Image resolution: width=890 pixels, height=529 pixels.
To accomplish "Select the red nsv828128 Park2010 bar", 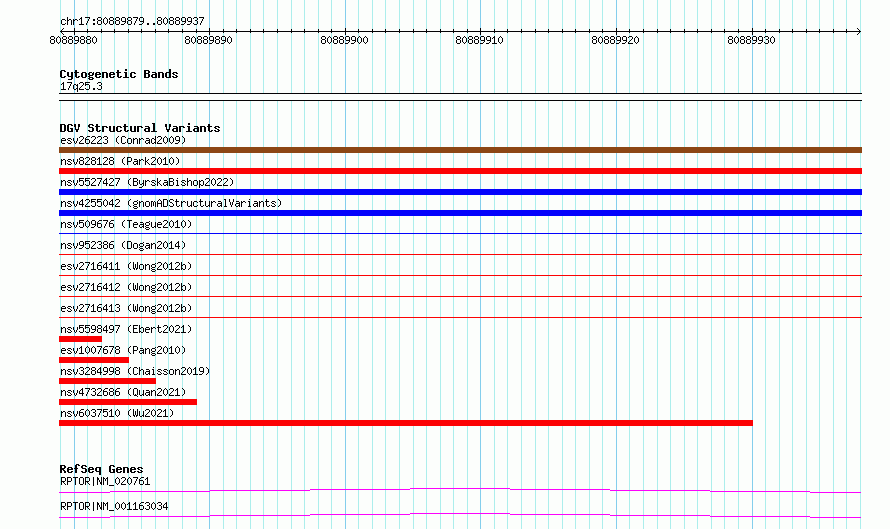I will (460, 171).
